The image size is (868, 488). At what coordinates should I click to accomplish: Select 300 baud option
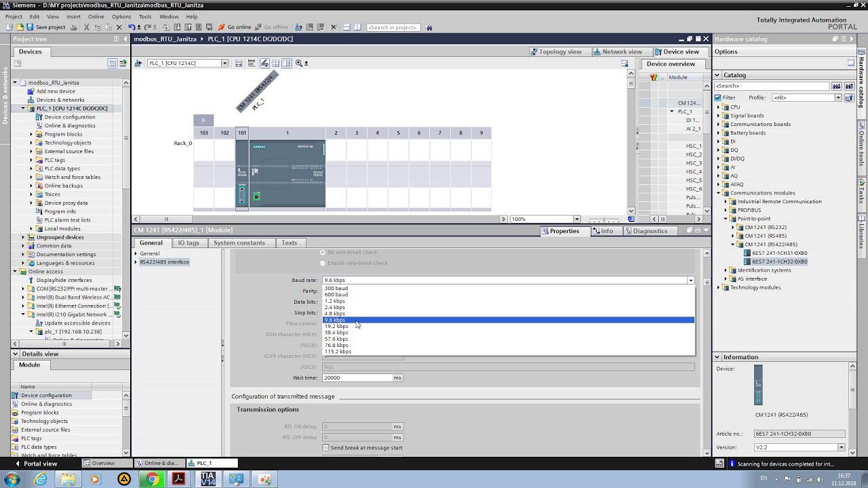coord(509,288)
